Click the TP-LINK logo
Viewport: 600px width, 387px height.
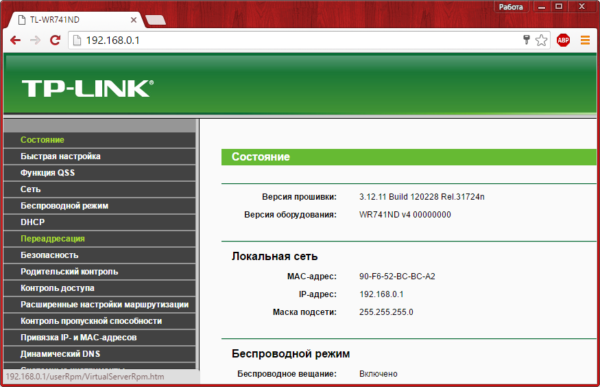tap(88, 88)
